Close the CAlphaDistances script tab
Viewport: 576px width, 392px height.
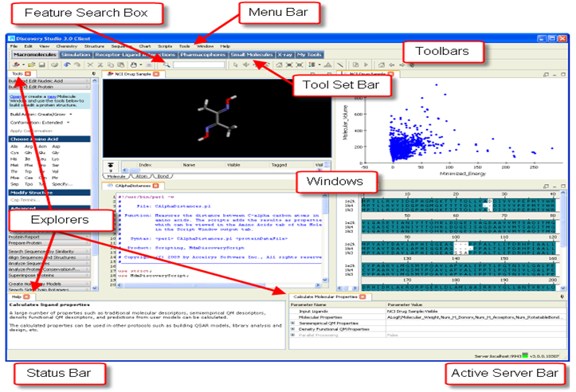point(156,186)
